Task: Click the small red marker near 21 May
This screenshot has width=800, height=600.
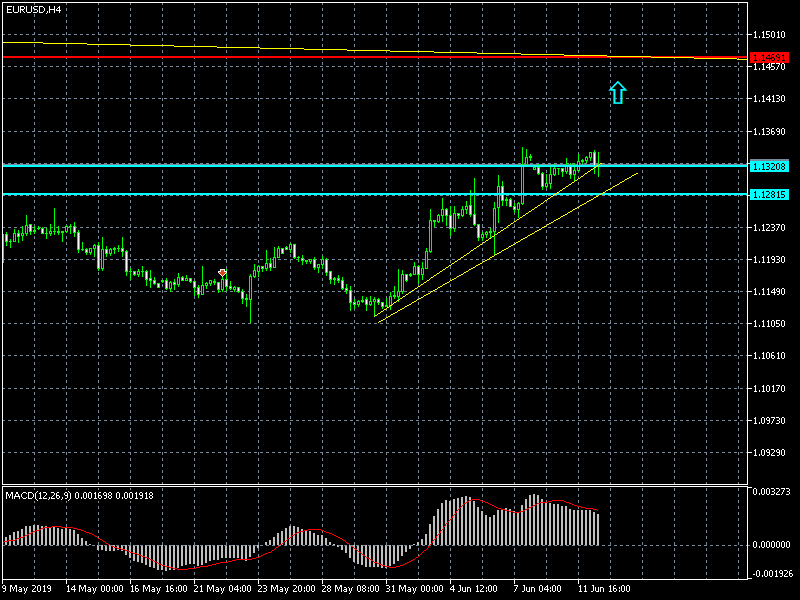Action: pos(222,272)
